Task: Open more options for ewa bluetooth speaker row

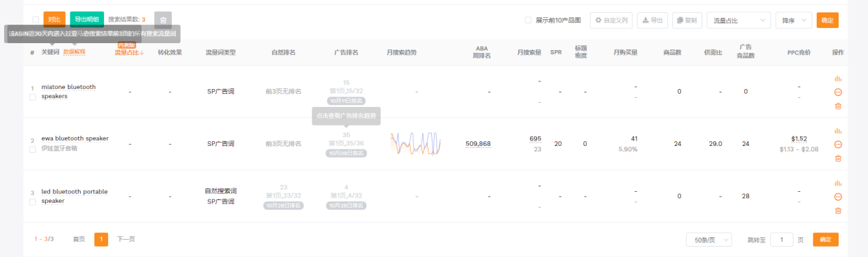Action: click(x=838, y=145)
